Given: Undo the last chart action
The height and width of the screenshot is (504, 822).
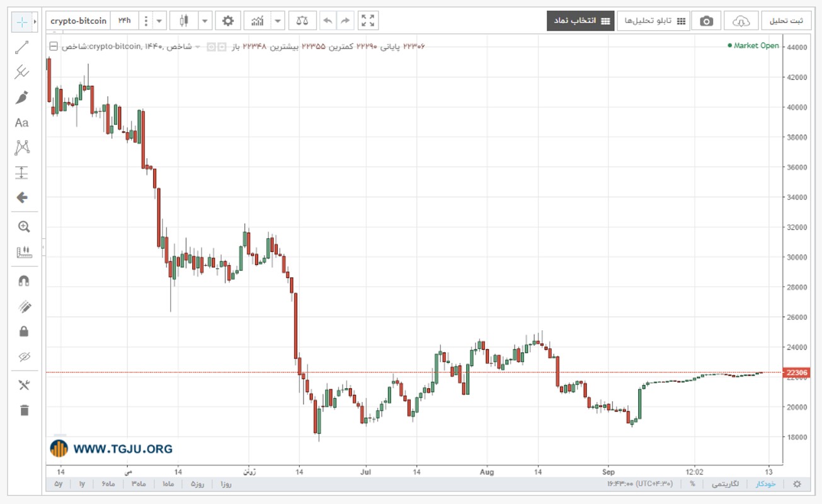Looking at the screenshot, I should click(328, 21).
